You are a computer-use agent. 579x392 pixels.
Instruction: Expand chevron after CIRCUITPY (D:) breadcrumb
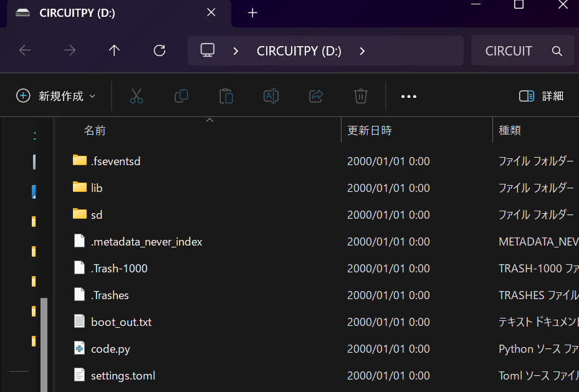point(362,51)
